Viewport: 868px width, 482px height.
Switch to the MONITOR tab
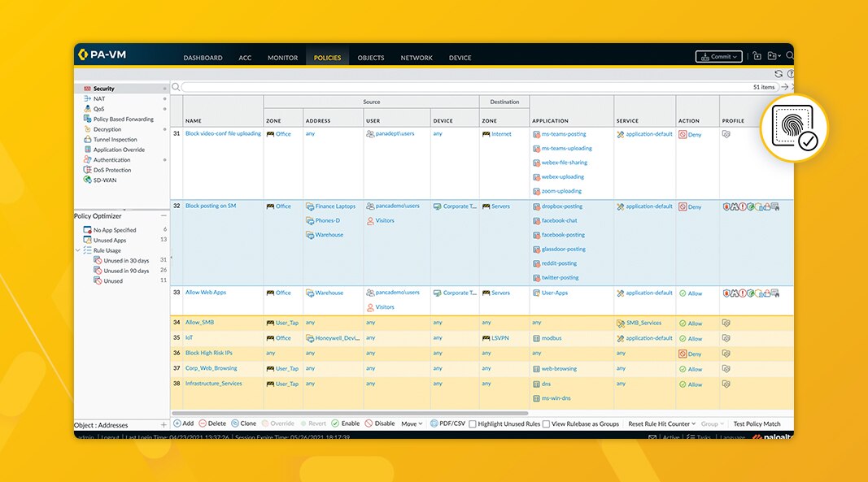click(x=282, y=58)
